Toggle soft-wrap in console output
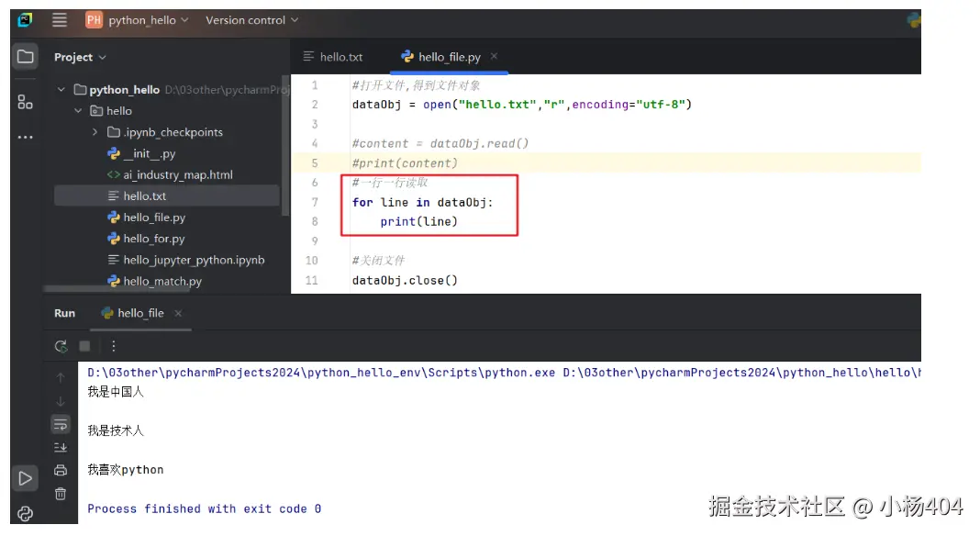The height and width of the screenshot is (536, 980). (x=61, y=425)
